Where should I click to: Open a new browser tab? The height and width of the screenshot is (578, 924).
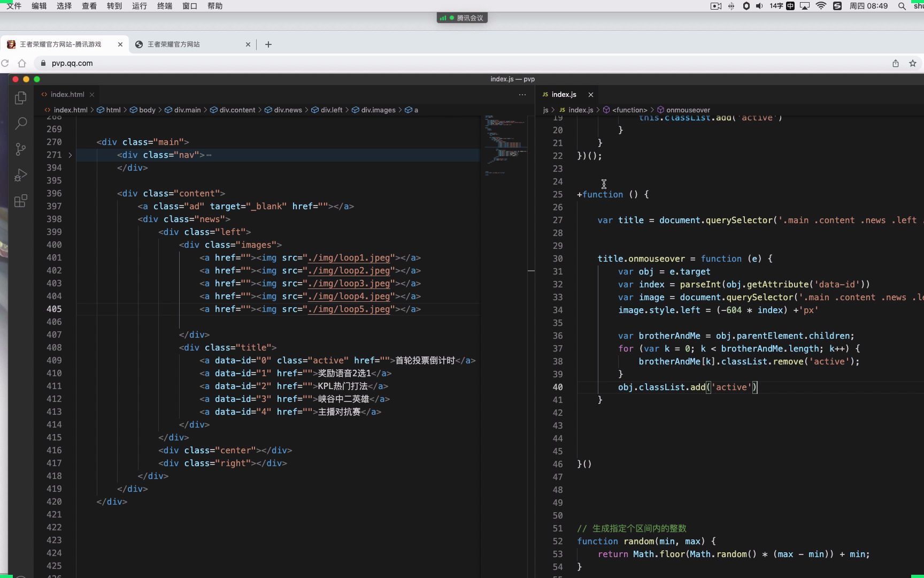click(x=268, y=44)
